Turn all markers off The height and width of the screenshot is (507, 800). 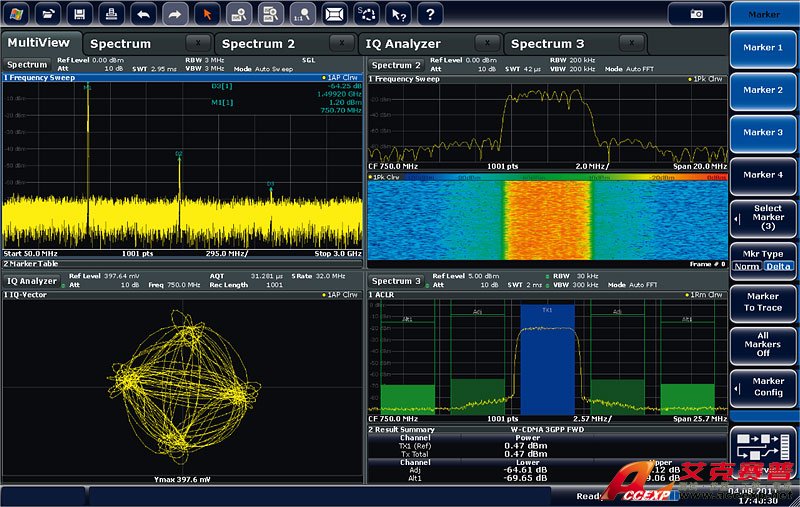click(764, 344)
